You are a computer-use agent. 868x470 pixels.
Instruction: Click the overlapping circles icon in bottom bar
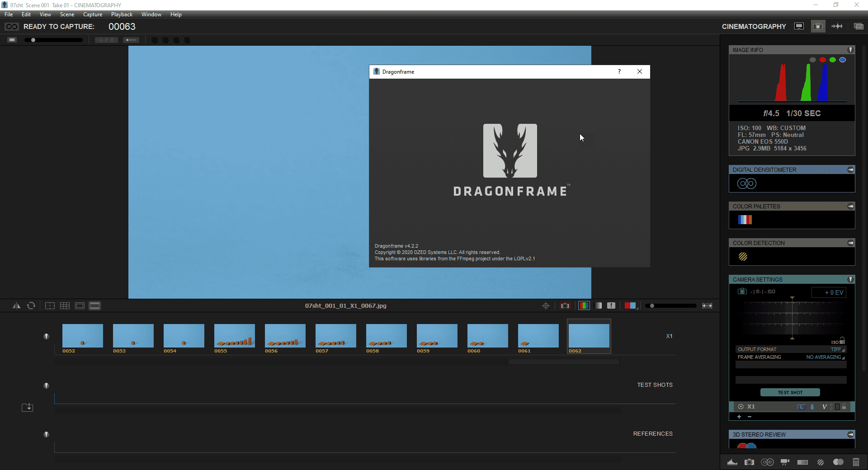click(838, 462)
